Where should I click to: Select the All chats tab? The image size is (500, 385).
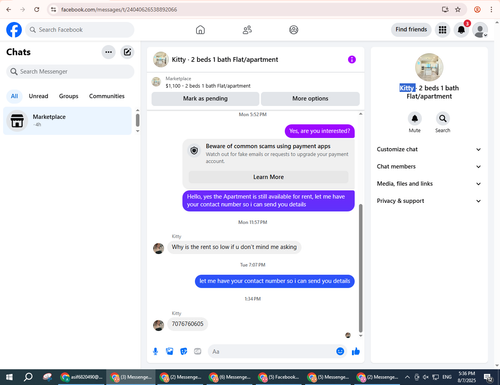(x=14, y=96)
